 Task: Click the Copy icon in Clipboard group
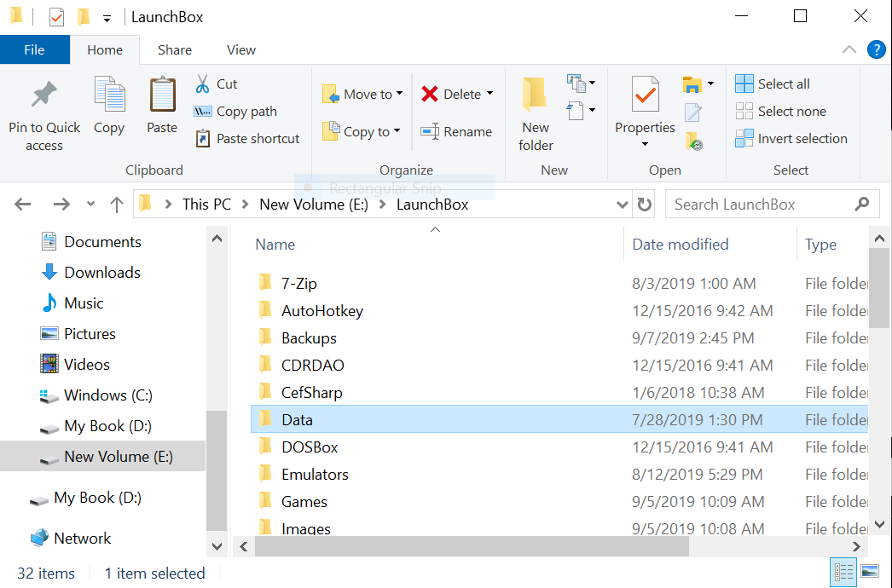(109, 94)
